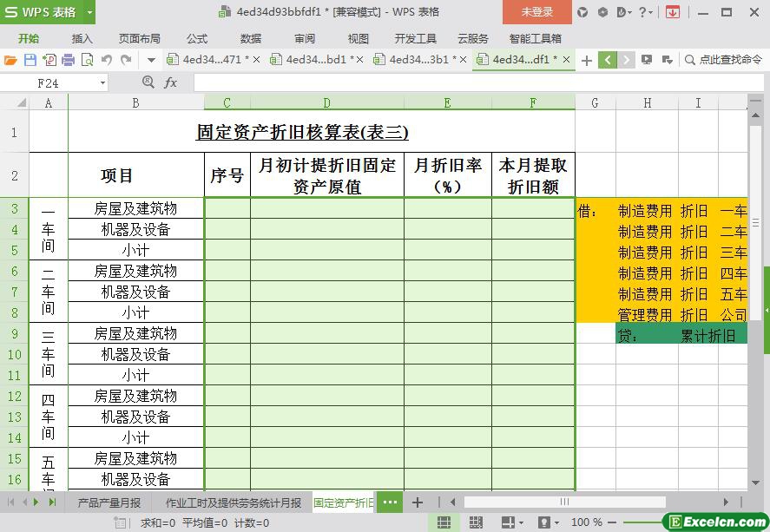Click the Print icon in toolbar
The image size is (770, 532).
click(68, 60)
